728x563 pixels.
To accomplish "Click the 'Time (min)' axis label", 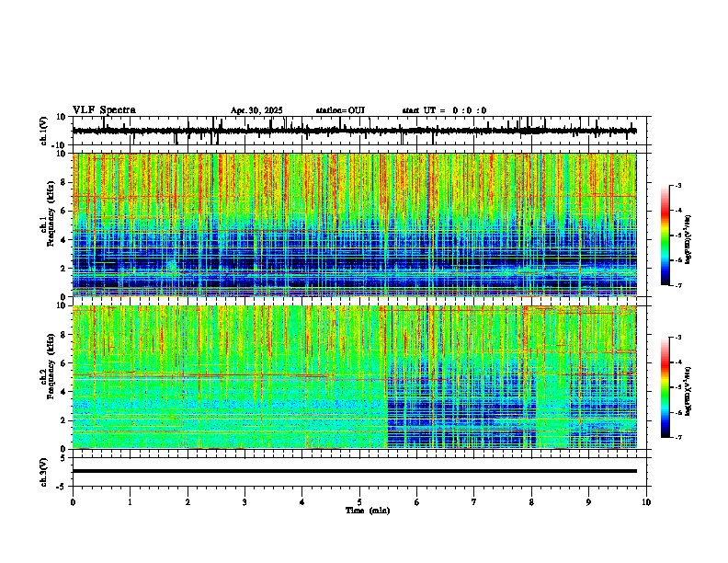I will tap(368, 511).
